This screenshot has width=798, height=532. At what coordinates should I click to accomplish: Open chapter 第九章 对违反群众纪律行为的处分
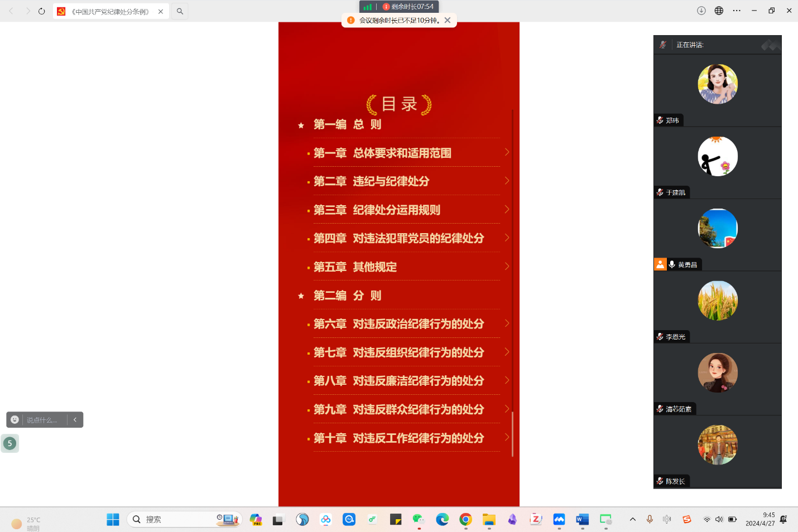pyautogui.click(x=398, y=409)
